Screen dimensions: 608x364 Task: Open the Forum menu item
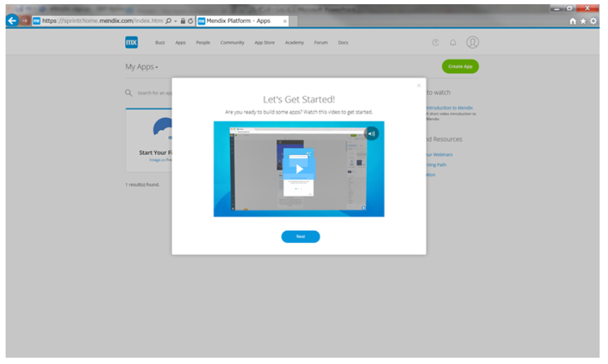click(321, 43)
